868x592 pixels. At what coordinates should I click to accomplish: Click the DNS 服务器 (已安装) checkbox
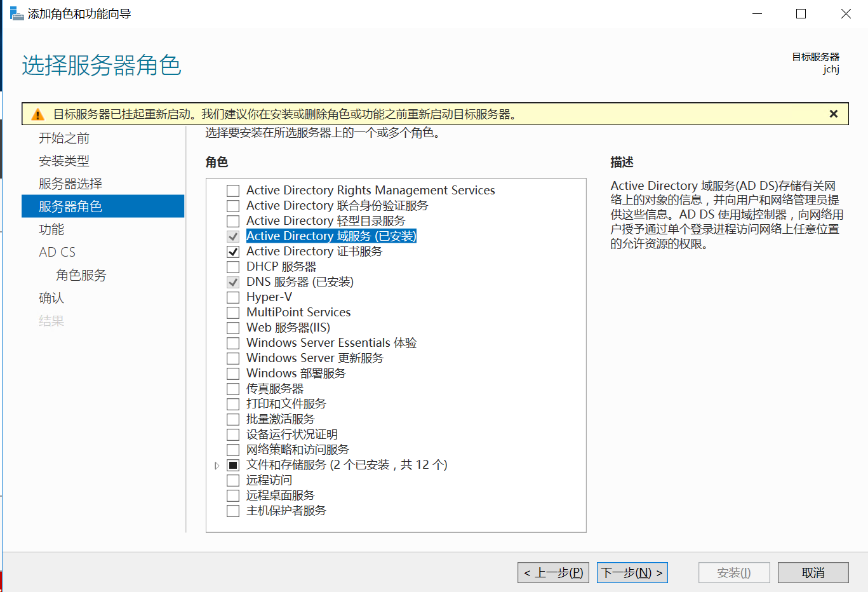233,282
